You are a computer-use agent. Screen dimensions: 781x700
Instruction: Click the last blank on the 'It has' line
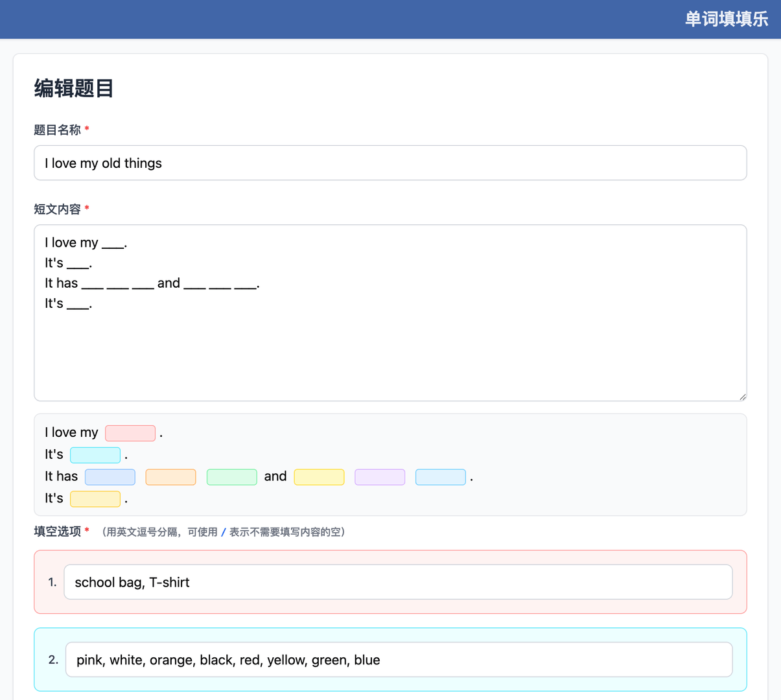click(x=441, y=477)
